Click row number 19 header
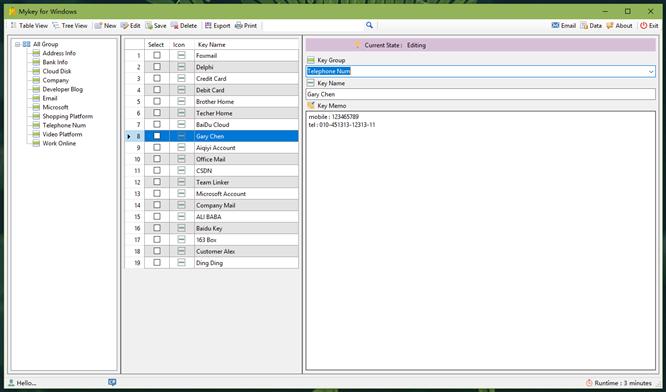666x392 pixels. (x=135, y=262)
